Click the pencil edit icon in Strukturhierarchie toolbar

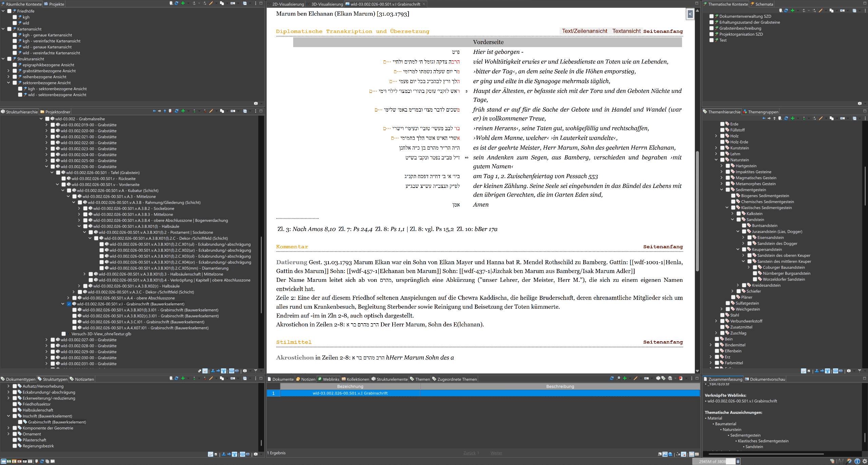(x=211, y=111)
